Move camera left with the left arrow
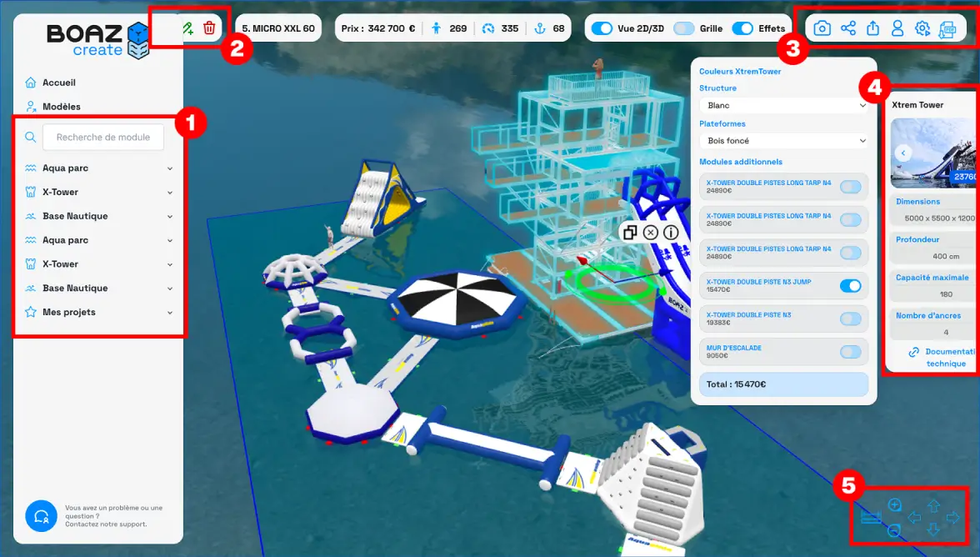 914,518
